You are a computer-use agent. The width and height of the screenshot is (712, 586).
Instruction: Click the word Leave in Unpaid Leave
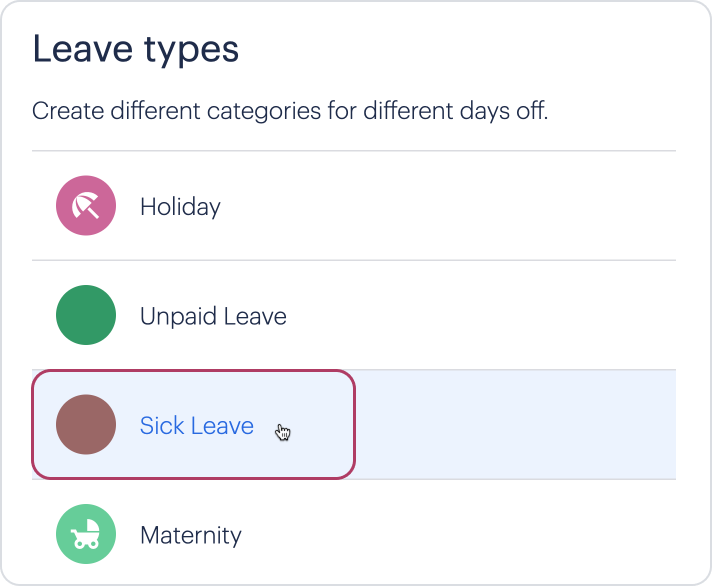coord(255,316)
